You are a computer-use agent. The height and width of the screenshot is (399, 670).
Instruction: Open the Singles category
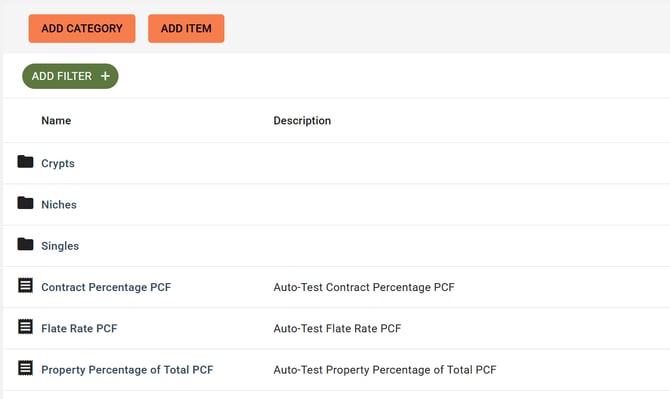click(x=60, y=246)
